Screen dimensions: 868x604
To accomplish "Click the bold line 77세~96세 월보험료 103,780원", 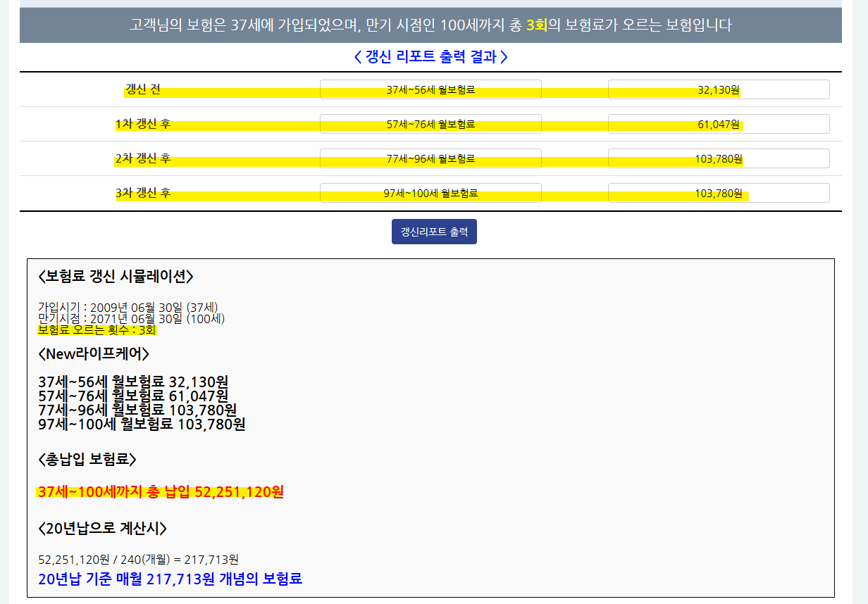I will click(x=137, y=410).
